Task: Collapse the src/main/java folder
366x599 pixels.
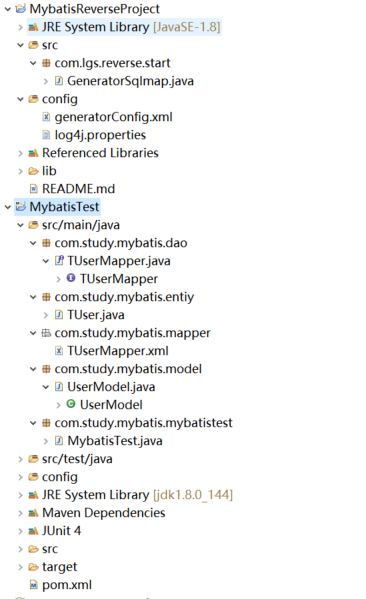Action: coord(20,225)
